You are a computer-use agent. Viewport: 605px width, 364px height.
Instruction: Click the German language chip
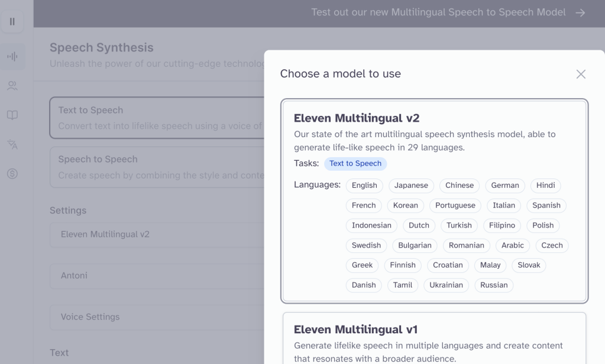tap(505, 186)
